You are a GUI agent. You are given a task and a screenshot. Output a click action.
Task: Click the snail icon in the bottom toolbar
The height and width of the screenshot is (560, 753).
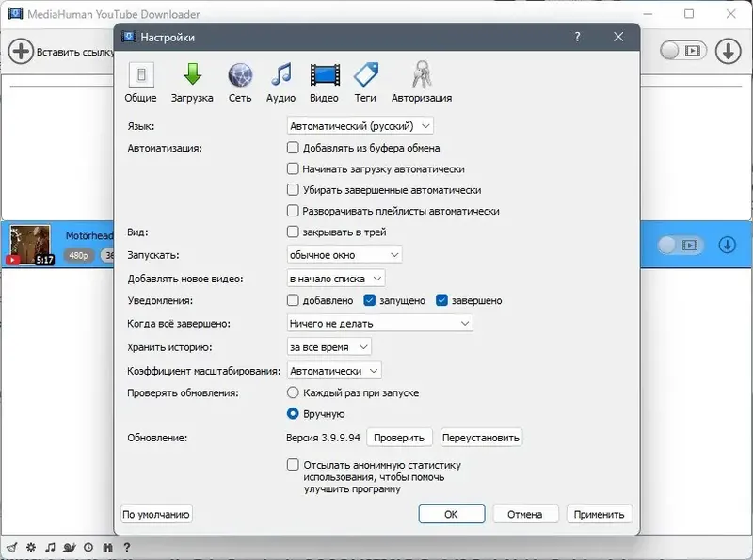(x=70, y=547)
